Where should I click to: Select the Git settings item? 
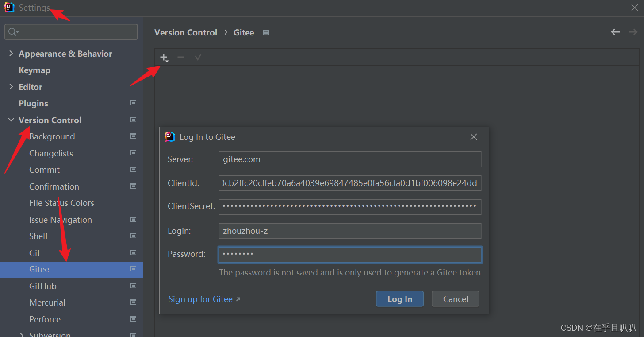coord(34,253)
